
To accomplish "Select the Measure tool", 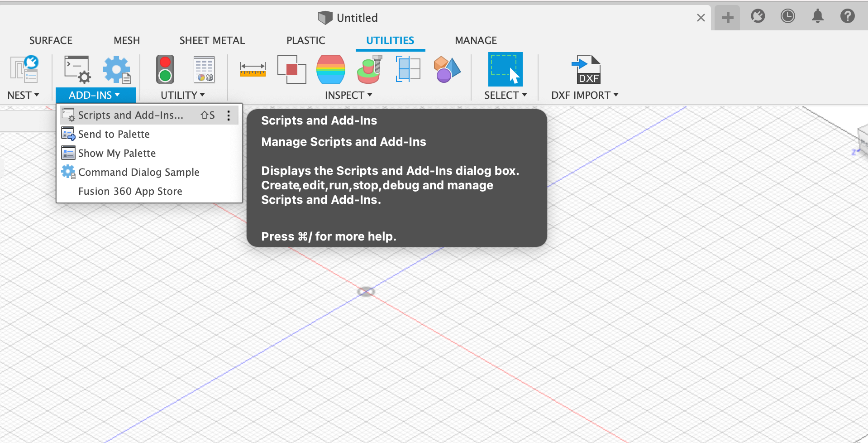I will point(253,69).
